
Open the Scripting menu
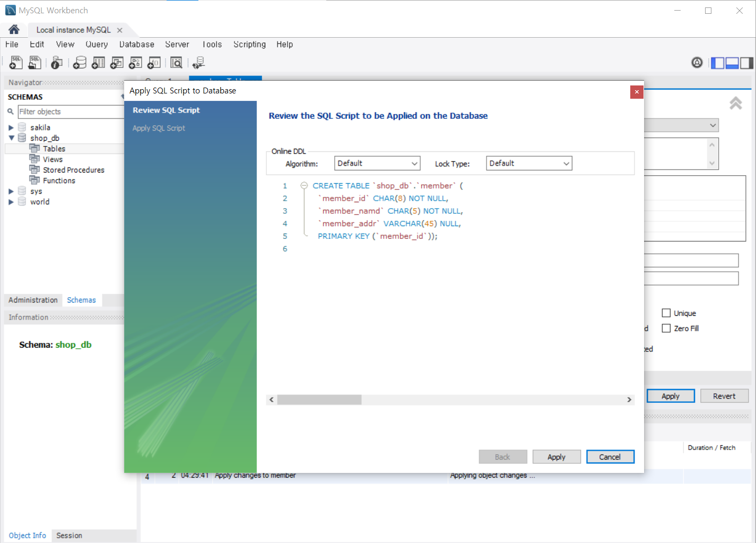[x=249, y=45]
